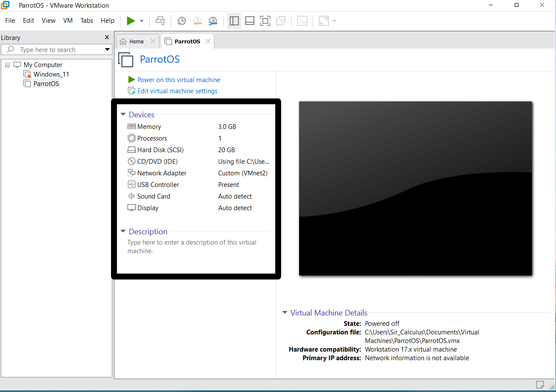
Task: Click the hard disk value 20 GB
Action: 226,150
